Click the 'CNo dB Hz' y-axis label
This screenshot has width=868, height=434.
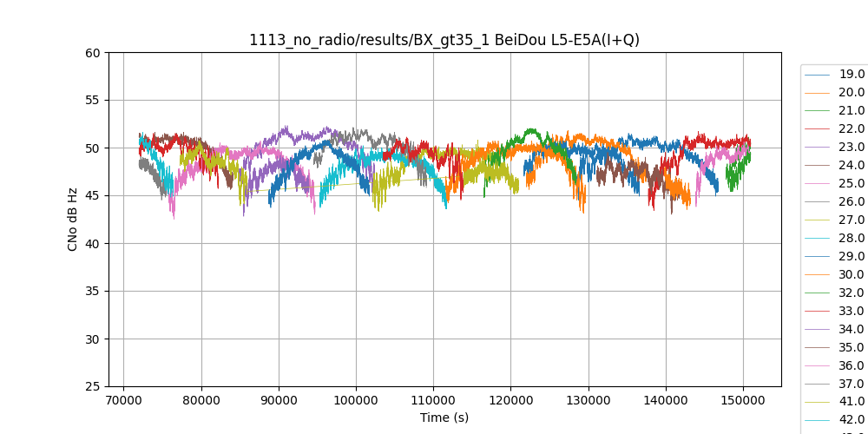tap(73, 220)
